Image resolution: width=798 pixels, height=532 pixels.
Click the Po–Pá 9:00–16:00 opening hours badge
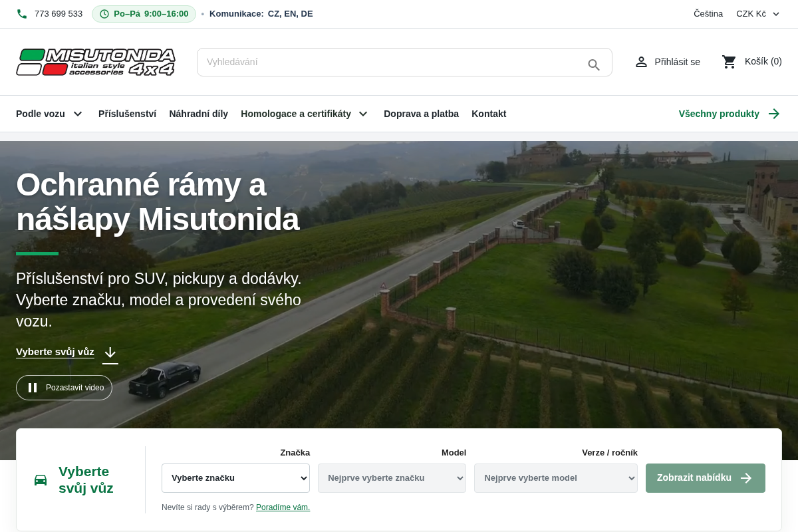pos(144,14)
